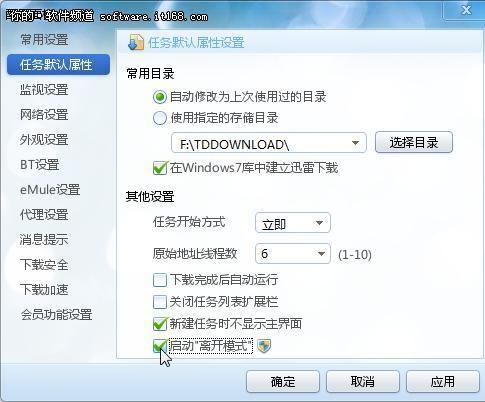Open eMule设置 in sidebar

point(50,189)
